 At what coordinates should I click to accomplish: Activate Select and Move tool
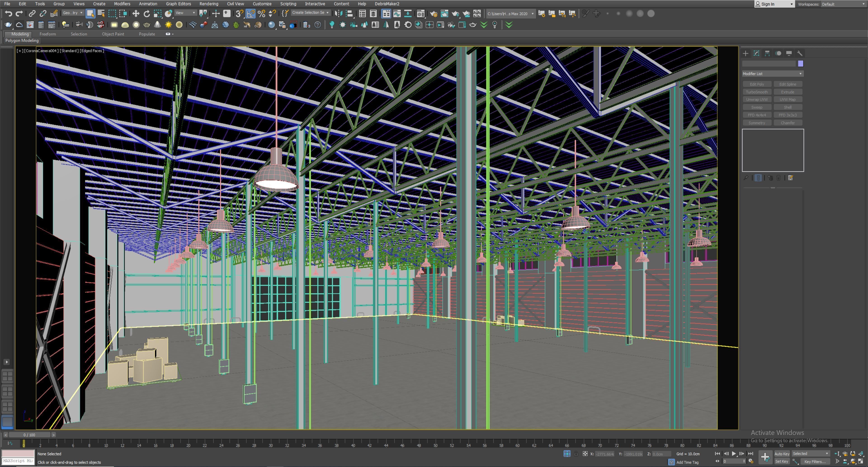(136, 14)
